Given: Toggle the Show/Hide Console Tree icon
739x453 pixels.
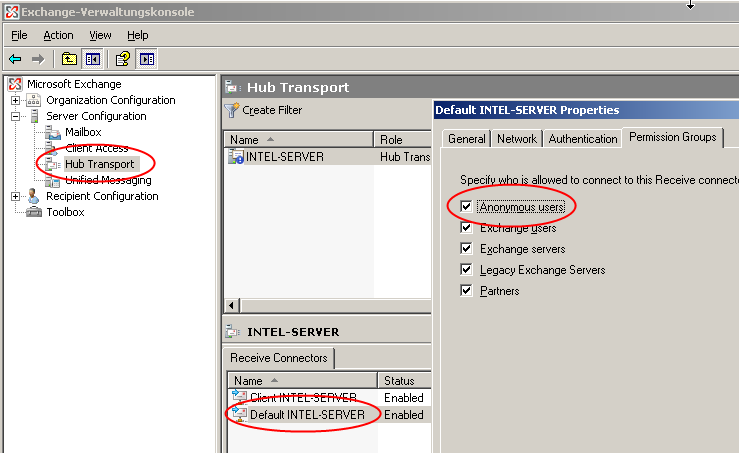Looking at the screenshot, I should point(93,59).
